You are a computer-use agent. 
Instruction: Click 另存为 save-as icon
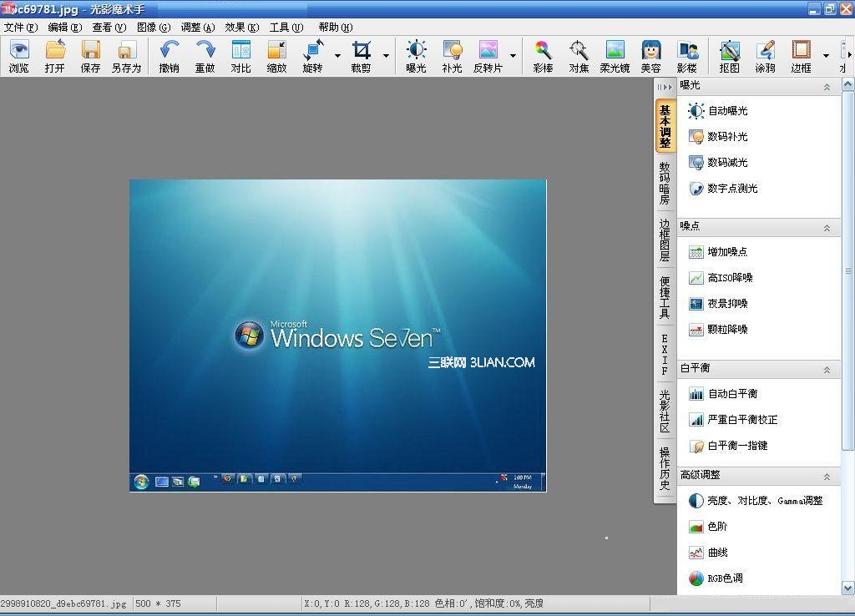[x=127, y=56]
